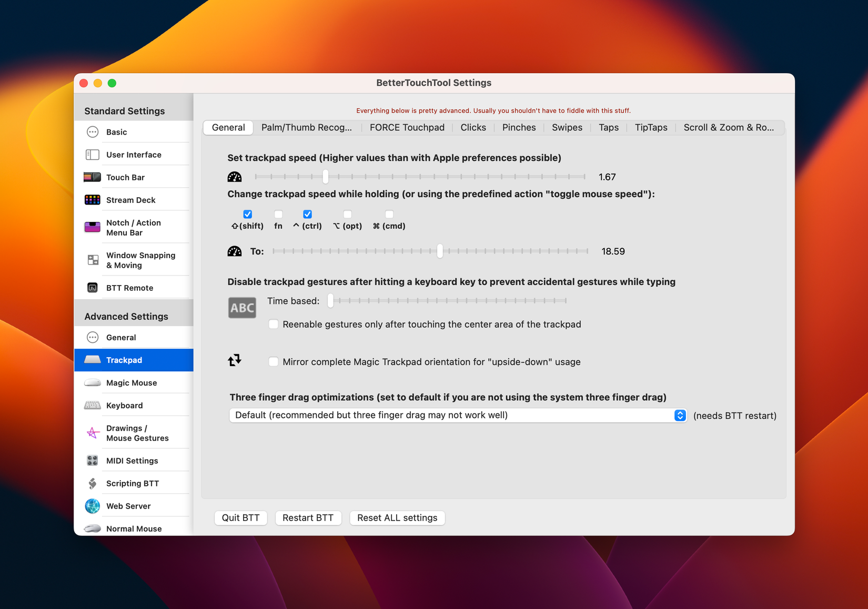Open the FORCE Touchpad tab
The height and width of the screenshot is (609, 868).
point(407,127)
